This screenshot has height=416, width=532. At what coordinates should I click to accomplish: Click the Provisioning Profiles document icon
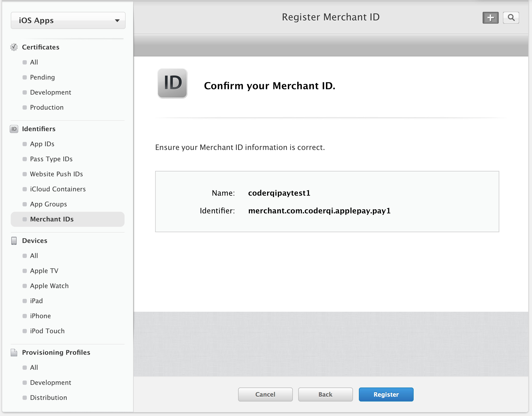click(x=14, y=352)
